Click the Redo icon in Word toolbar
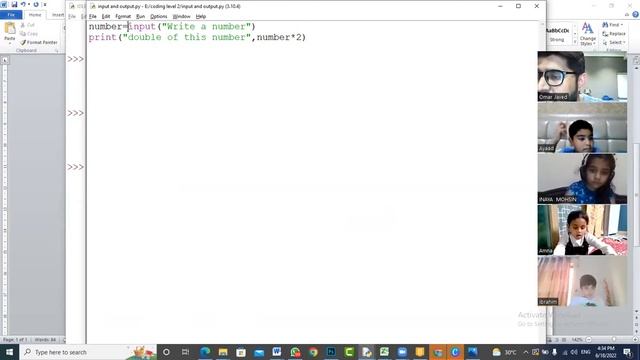 (x=36, y=4)
